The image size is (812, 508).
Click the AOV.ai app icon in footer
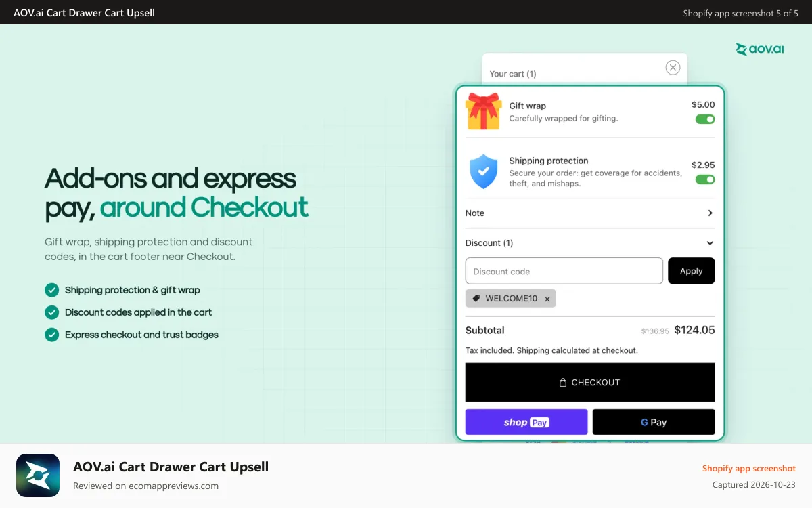38,475
